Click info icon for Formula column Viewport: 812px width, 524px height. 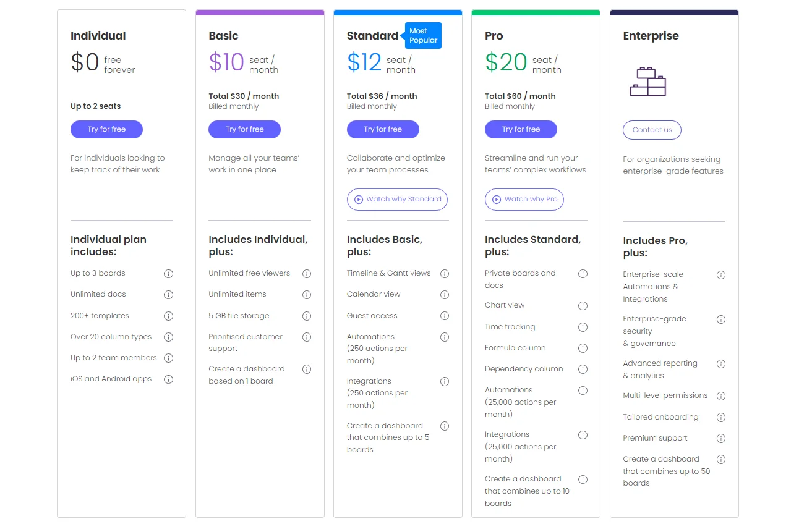(582, 349)
